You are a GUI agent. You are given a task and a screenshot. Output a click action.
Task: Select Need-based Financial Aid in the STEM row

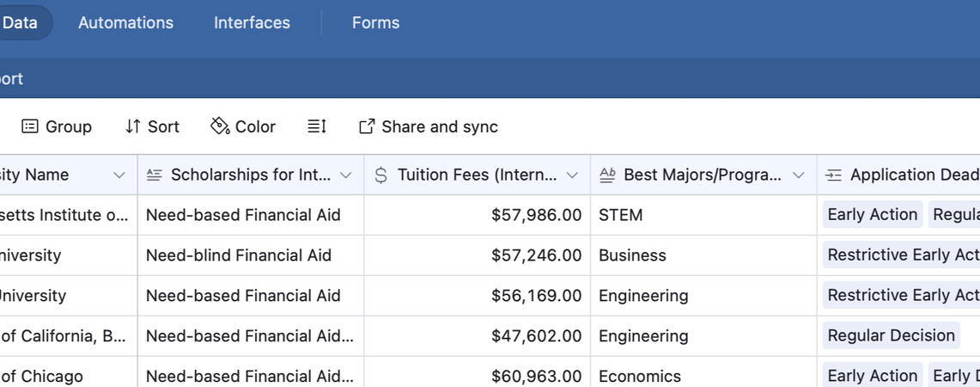[x=251, y=215]
